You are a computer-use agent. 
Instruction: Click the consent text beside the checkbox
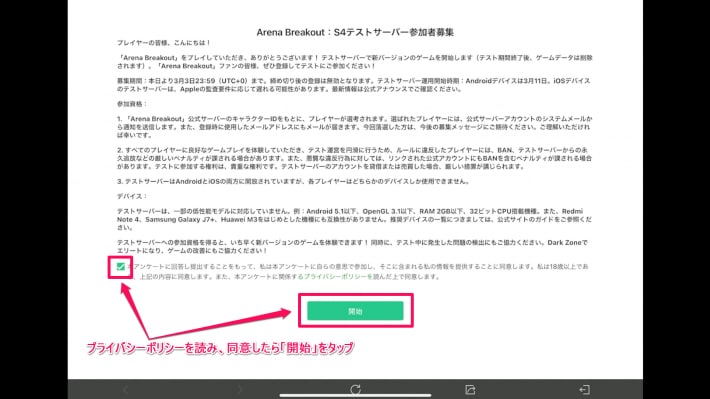coord(358,271)
